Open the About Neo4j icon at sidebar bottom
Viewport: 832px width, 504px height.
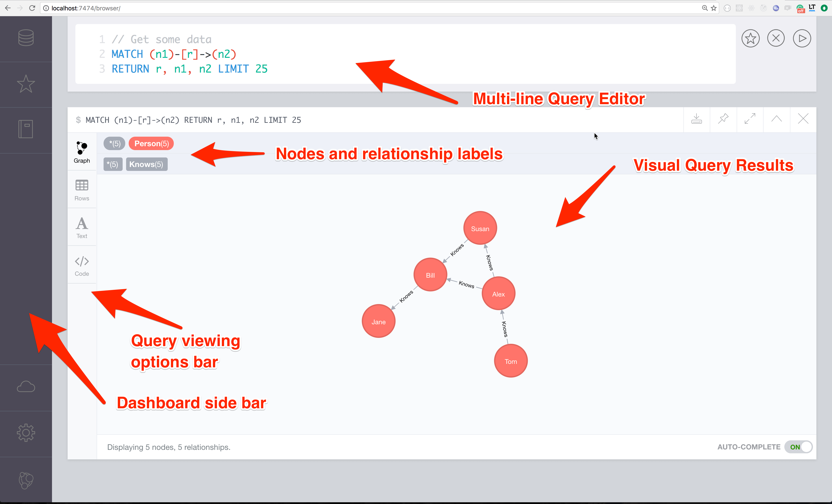coord(26,480)
